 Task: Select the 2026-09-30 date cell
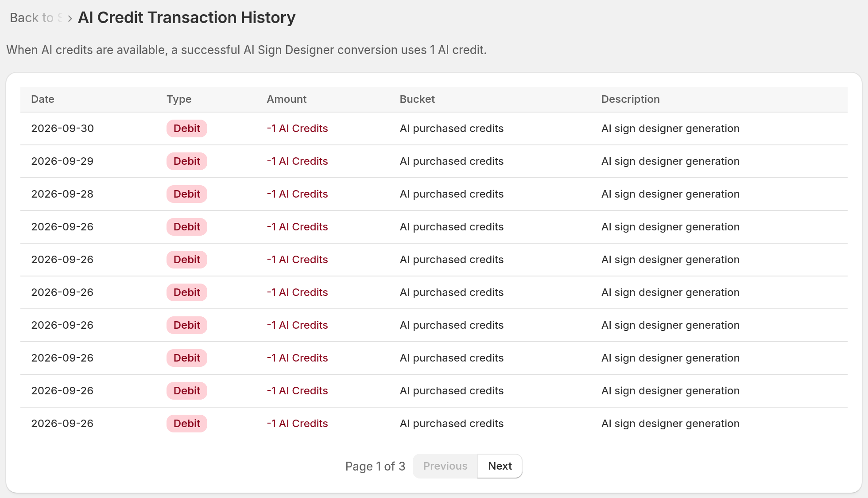tap(62, 128)
